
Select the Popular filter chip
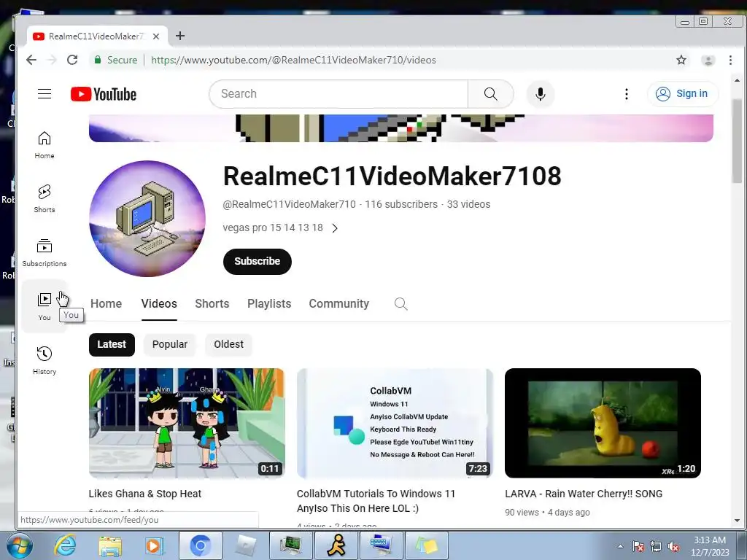169,344
